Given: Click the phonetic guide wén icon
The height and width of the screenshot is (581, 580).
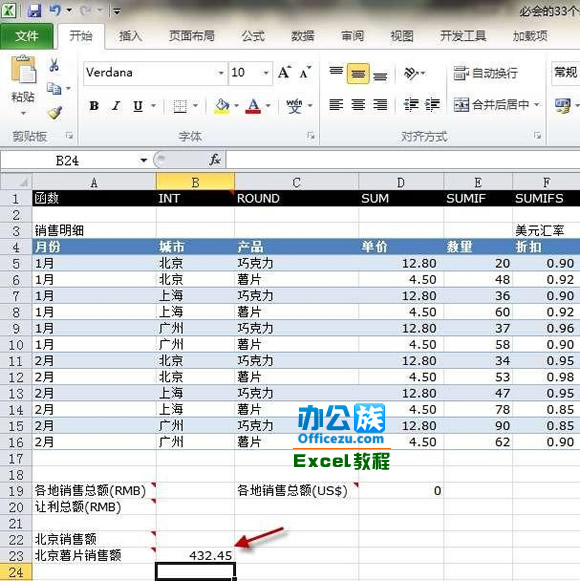Looking at the screenshot, I should pos(294,106).
